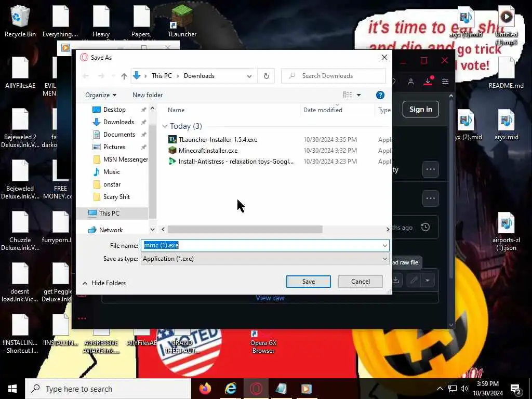This screenshot has height=399, width=532.
Task: Click Sign in in the browser
Action: pos(420,109)
